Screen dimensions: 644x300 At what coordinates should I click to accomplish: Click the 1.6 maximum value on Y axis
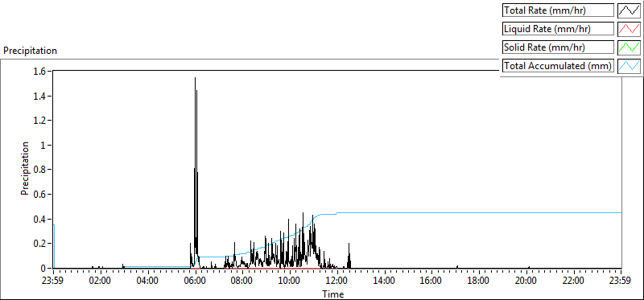pyautogui.click(x=43, y=72)
